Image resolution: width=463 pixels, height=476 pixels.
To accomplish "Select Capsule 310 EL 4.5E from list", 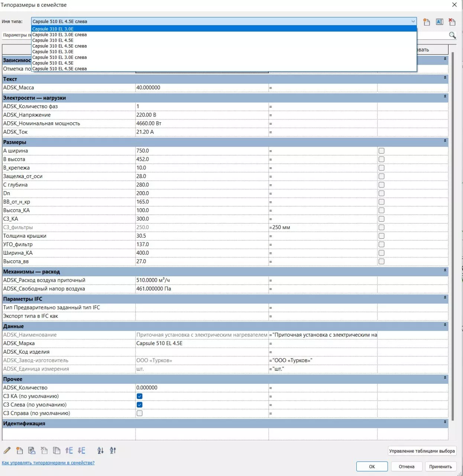I will [53, 40].
